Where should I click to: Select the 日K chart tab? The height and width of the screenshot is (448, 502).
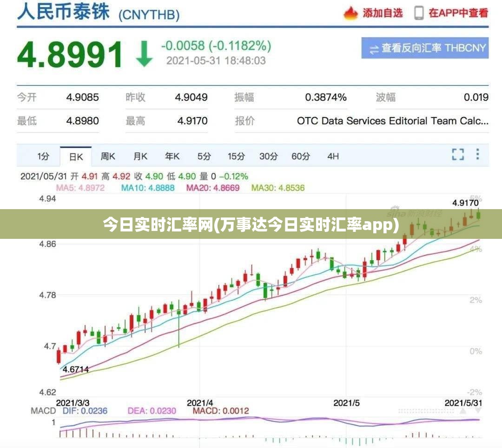(x=76, y=157)
